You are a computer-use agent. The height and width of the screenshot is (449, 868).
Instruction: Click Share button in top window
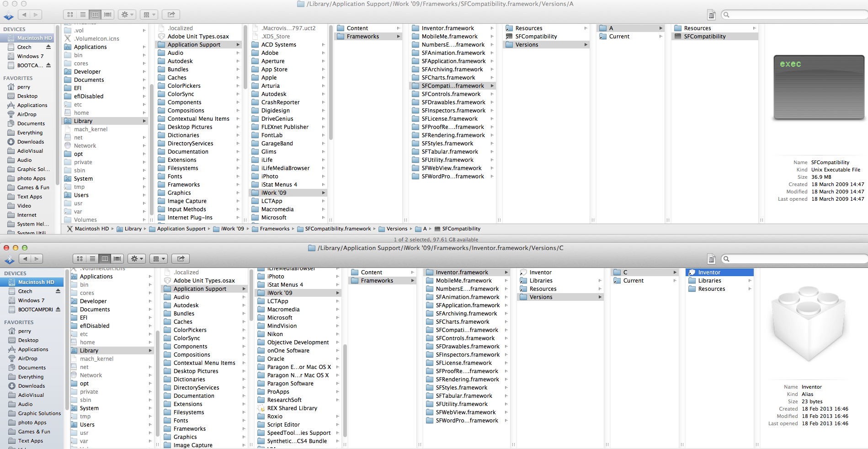[171, 15]
